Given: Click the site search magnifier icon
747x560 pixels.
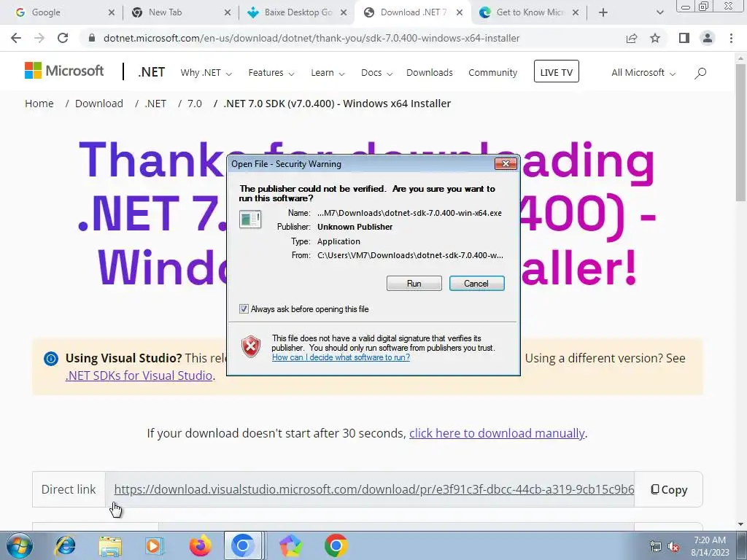Looking at the screenshot, I should click(x=700, y=73).
